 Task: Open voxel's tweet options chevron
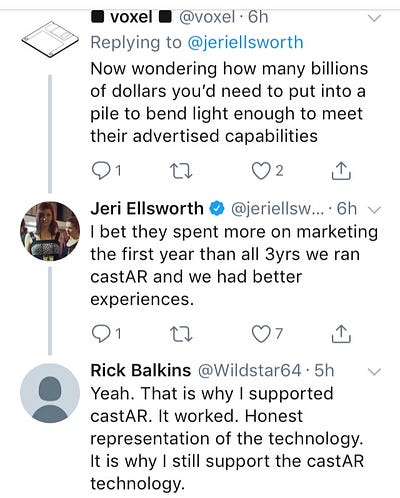click(x=374, y=18)
